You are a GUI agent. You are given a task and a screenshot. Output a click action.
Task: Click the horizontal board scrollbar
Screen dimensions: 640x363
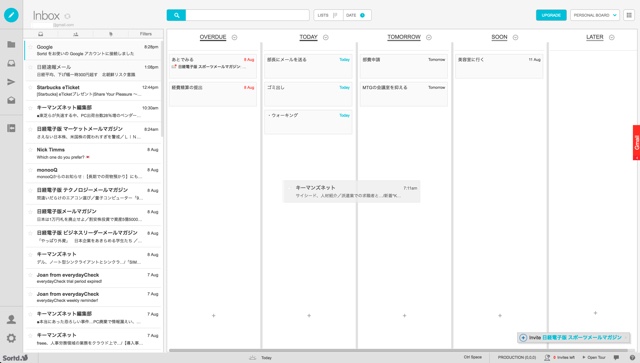point(398,350)
